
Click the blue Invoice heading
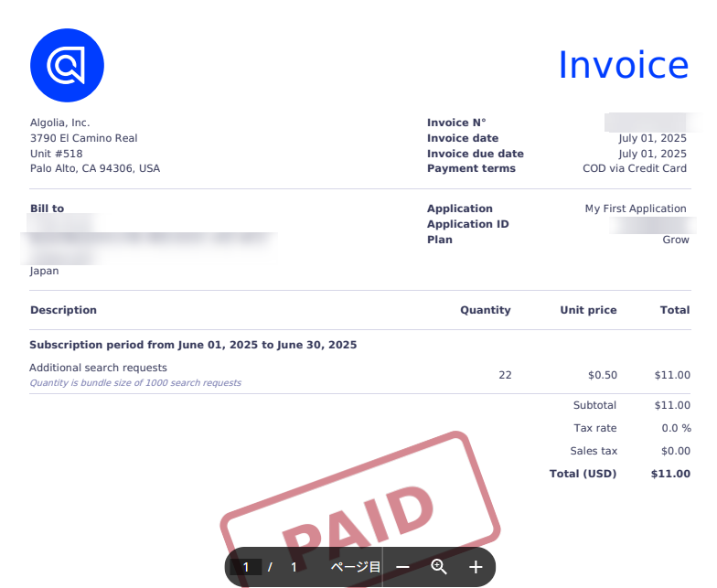point(623,65)
